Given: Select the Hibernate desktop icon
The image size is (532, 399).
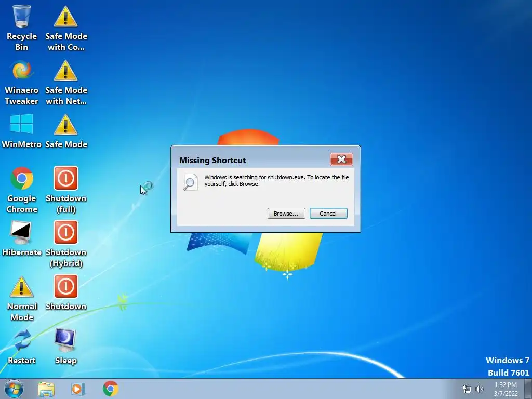Looking at the screenshot, I should 22,238.
